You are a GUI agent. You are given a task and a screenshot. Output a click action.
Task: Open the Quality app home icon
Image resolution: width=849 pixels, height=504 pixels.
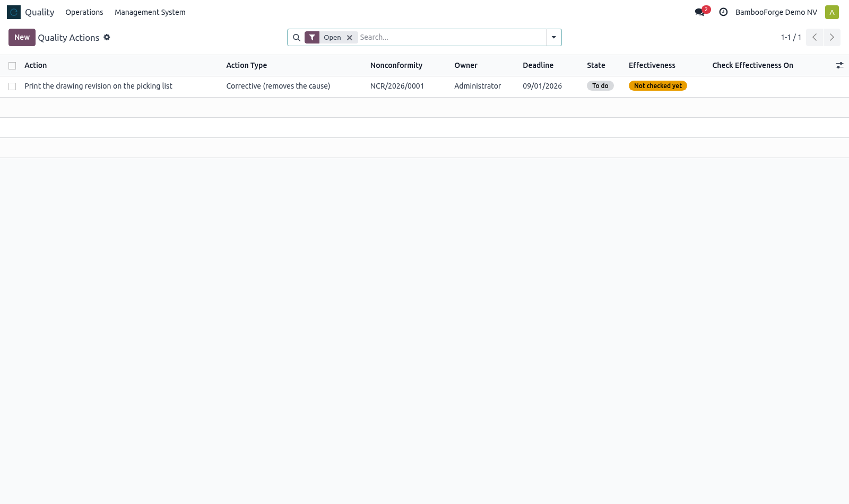[14, 12]
